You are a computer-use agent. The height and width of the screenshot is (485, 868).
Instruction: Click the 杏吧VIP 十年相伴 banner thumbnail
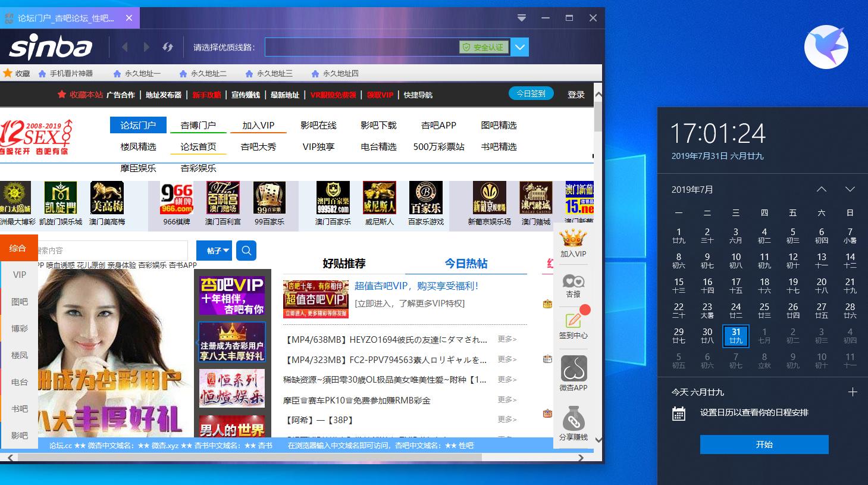(232, 295)
